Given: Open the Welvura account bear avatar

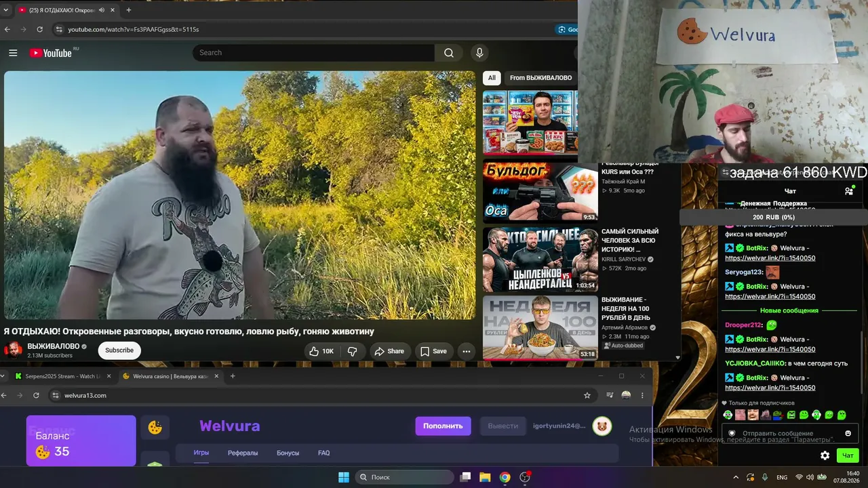Looking at the screenshot, I should coord(601,426).
